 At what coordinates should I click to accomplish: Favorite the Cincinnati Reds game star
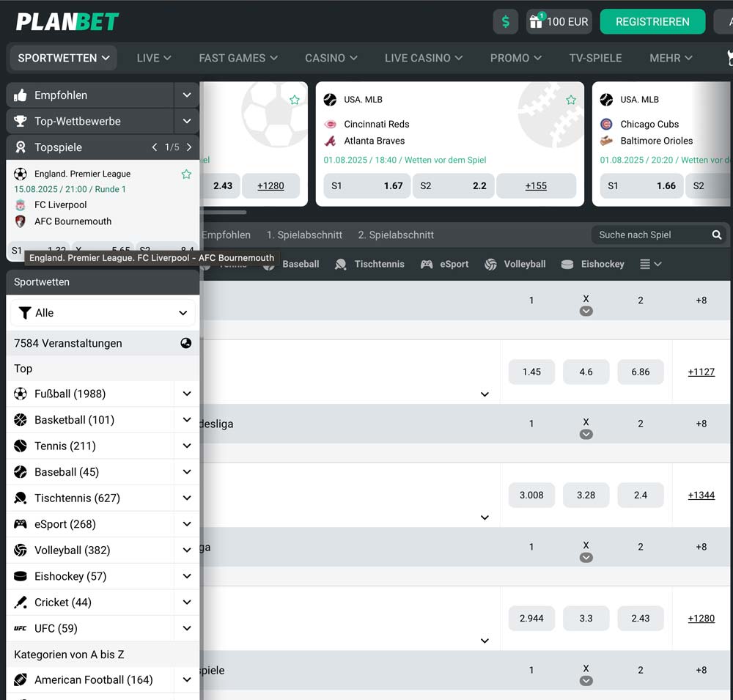pyautogui.click(x=571, y=100)
